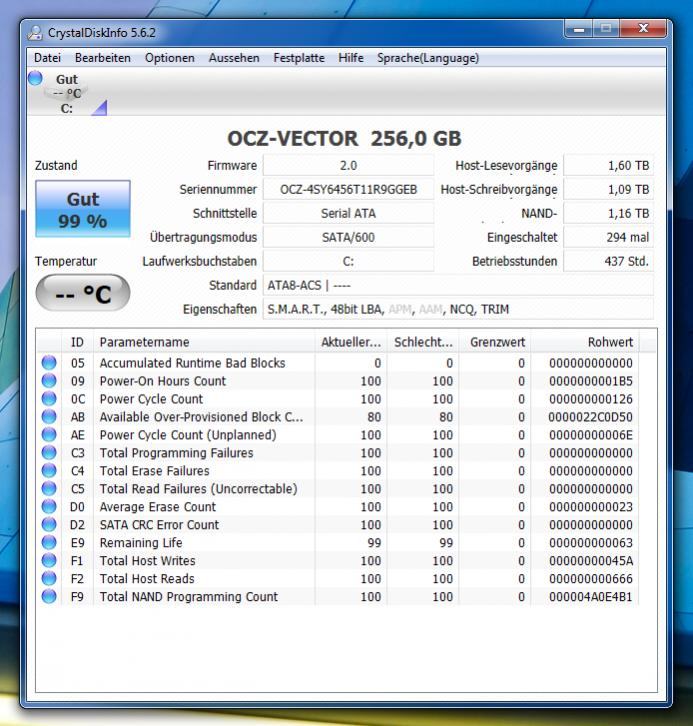
Task: Click status orb for Available Over-Provisioned Block row
Action: point(49,417)
